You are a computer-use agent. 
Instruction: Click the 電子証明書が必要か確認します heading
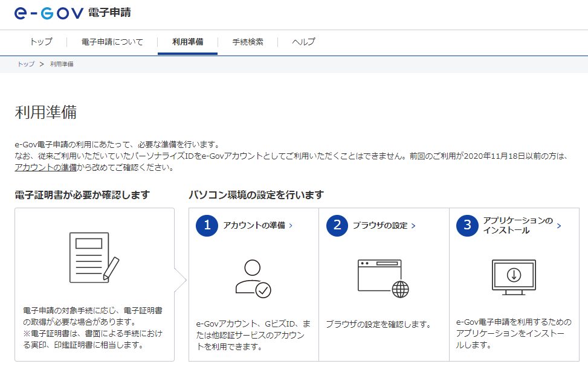pos(82,195)
